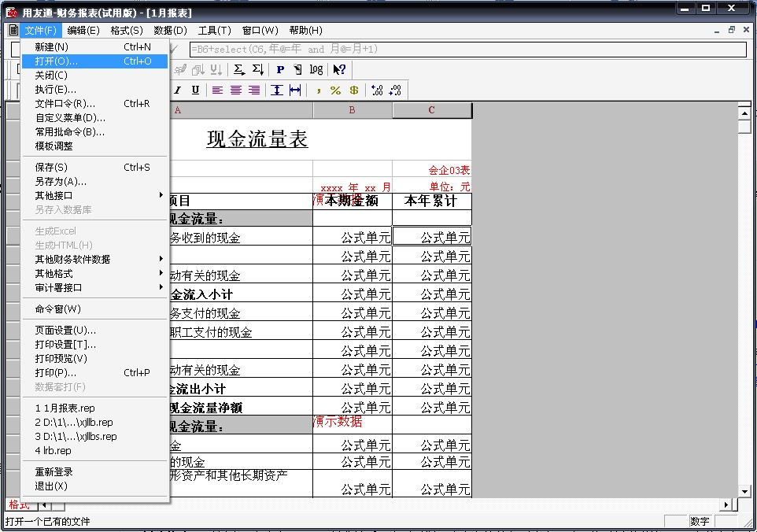Open recent file 1 1月报表.rep
This screenshot has height=532, width=757.
94,408
